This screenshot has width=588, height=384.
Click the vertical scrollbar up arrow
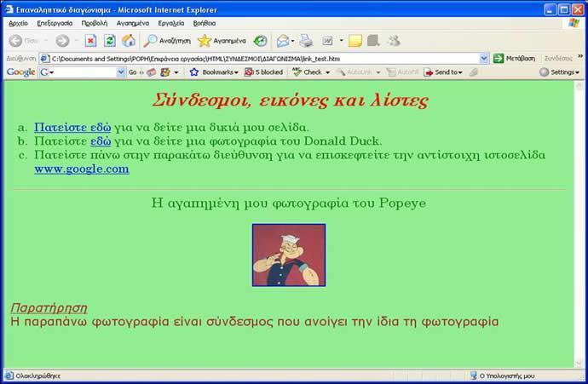coord(579,86)
